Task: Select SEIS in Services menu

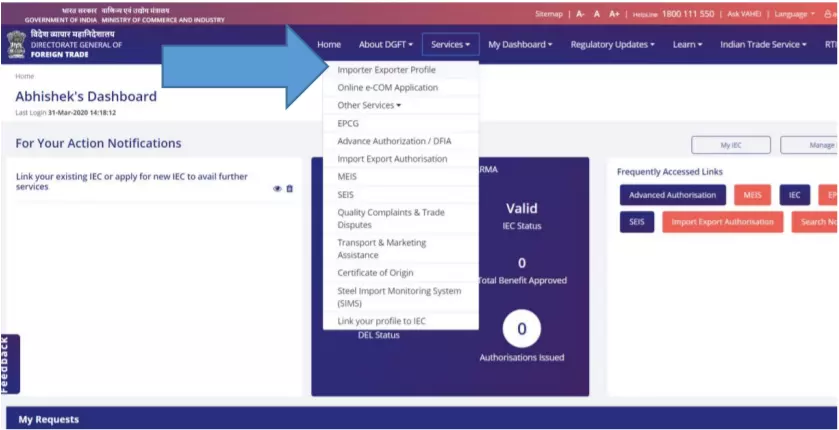Action: [401, 195]
